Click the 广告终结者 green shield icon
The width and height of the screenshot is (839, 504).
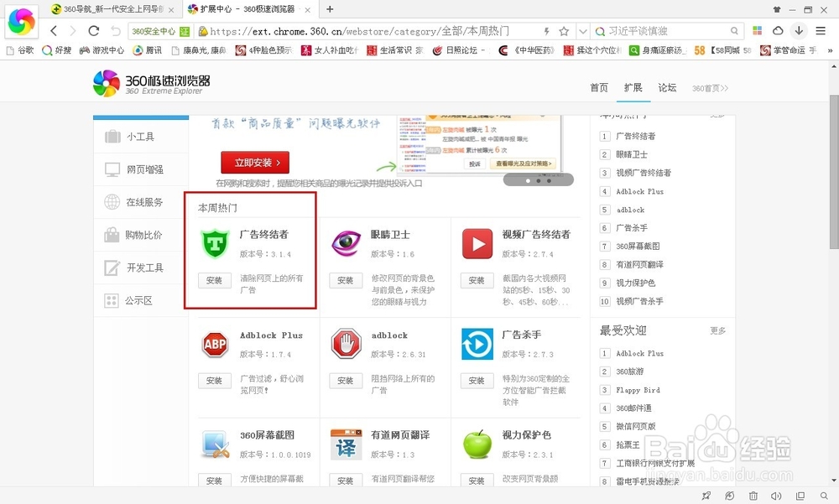[x=215, y=243]
